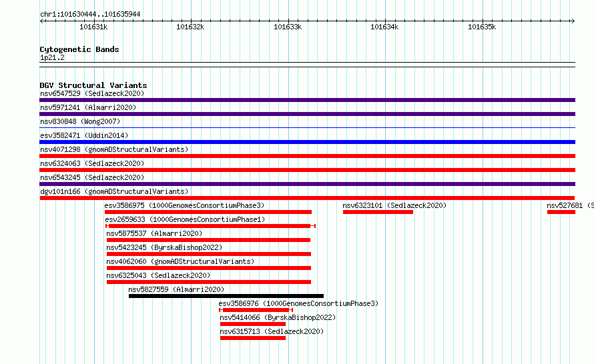Open the nsv830848 (Wong2007) variant label
Image resolution: width=594 pixels, height=364 pixels.
click(80, 121)
